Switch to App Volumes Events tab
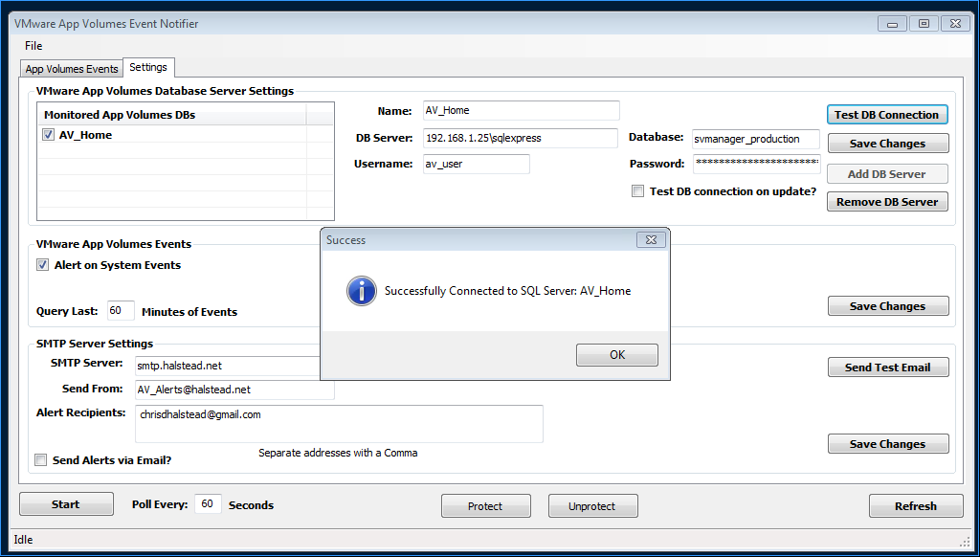The height and width of the screenshot is (557, 980). pos(72,69)
